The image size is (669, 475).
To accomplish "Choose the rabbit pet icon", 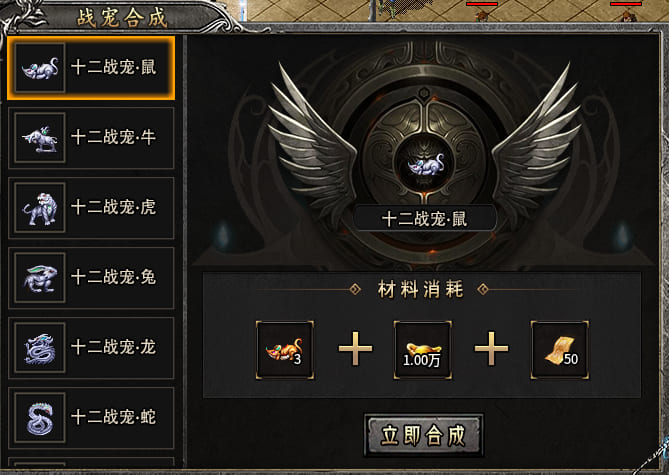I will coord(40,278).
